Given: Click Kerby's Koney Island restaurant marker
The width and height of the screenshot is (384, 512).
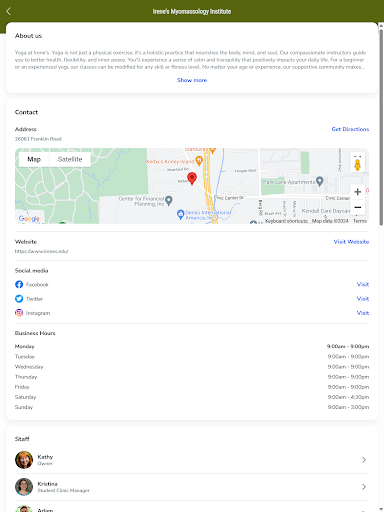Looking at the screenshot, I should [x=199, y=161].
